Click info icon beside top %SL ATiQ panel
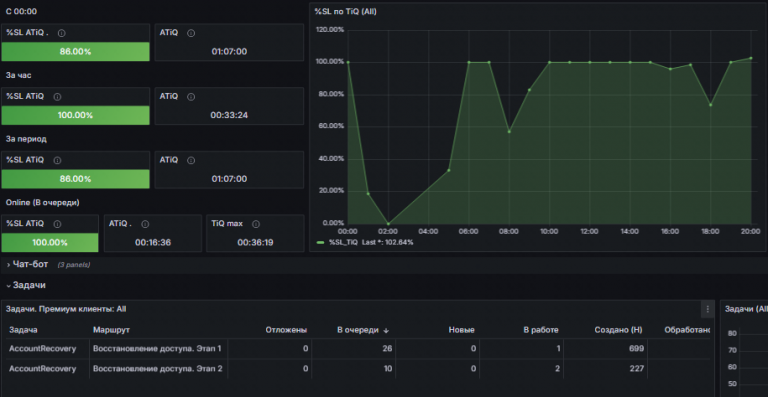The image size is (768, 397). coord(62,33)
